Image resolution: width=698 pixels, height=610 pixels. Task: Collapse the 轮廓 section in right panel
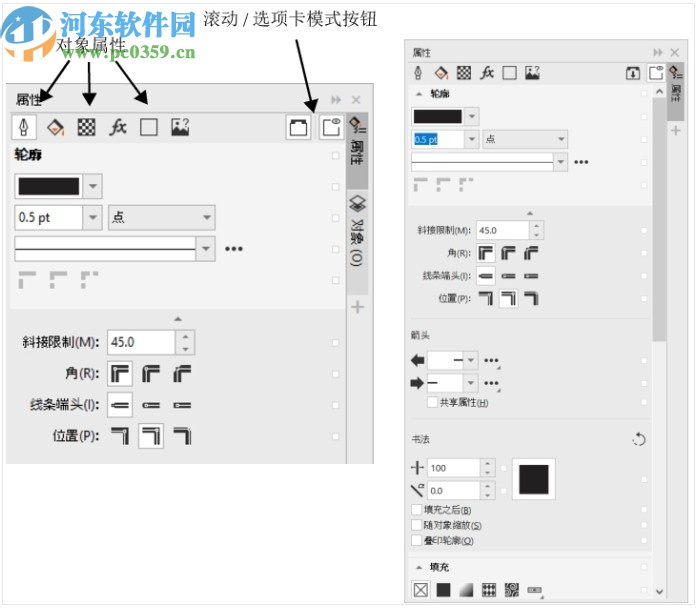click(418, 94)
